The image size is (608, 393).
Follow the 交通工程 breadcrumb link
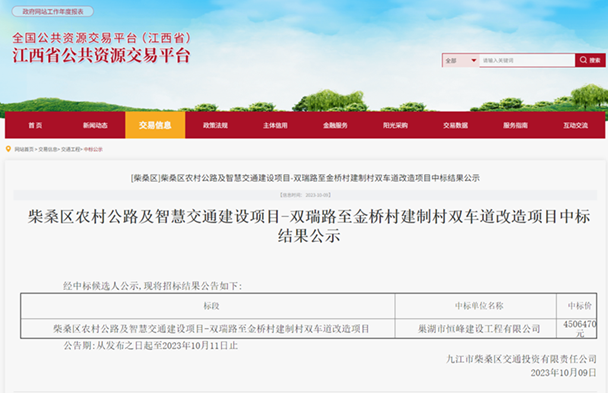(71, 150)
